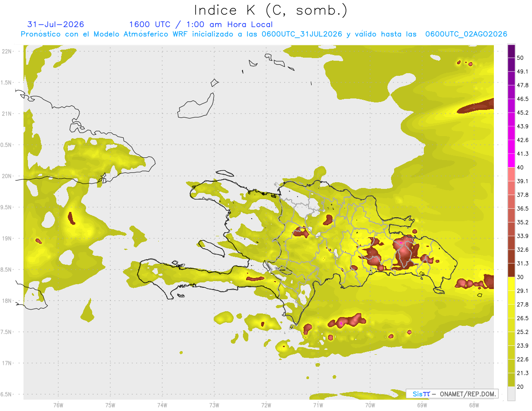Screen dimensions: 532x411
Task: Click the '49.1' colorbar value
Action: 523,71
